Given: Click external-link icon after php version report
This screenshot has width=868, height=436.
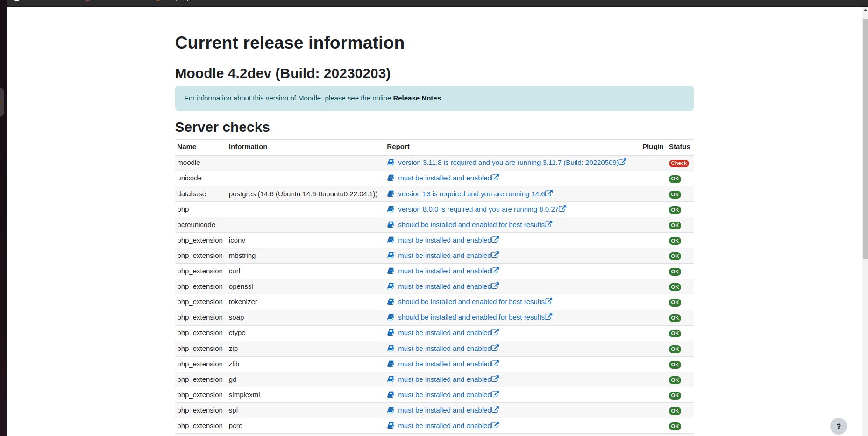Looking at the screenshot, I should 562,208.
